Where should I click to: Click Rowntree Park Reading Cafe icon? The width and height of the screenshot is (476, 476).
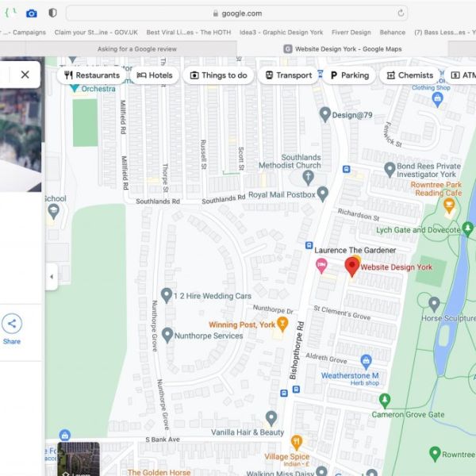coord(449,205)
